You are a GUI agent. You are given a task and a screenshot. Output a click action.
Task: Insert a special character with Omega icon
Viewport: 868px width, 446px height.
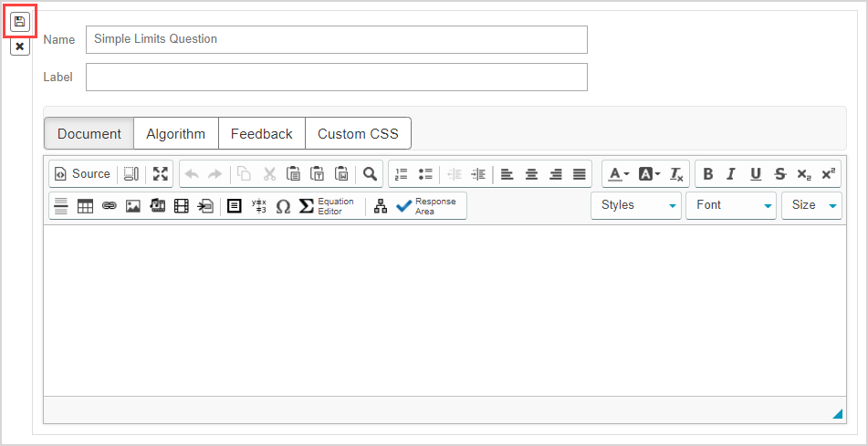(x=283, y=206)
